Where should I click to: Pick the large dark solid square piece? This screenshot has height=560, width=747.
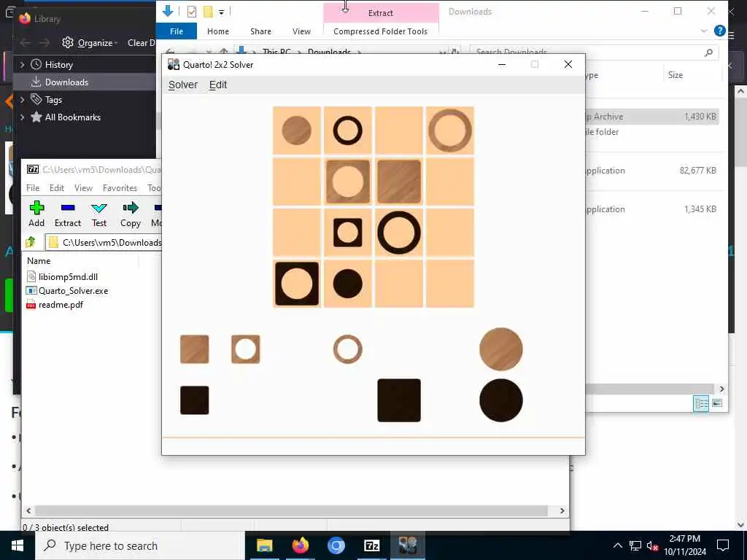[x=399, y=400]
